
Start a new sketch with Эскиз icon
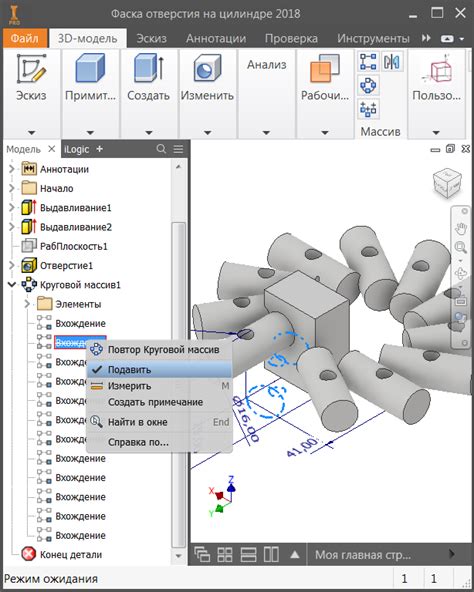pos(31,69)
